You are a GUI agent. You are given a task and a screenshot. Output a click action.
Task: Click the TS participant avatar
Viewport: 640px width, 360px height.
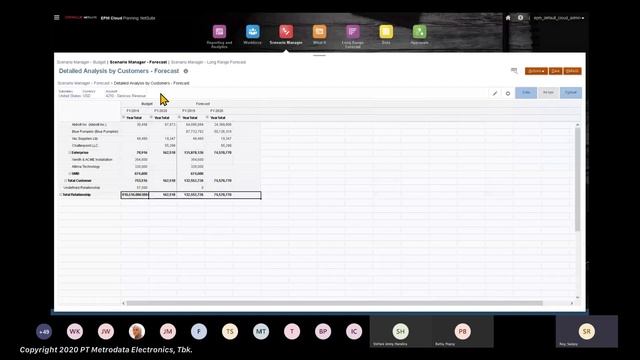[x=230, y=331]
